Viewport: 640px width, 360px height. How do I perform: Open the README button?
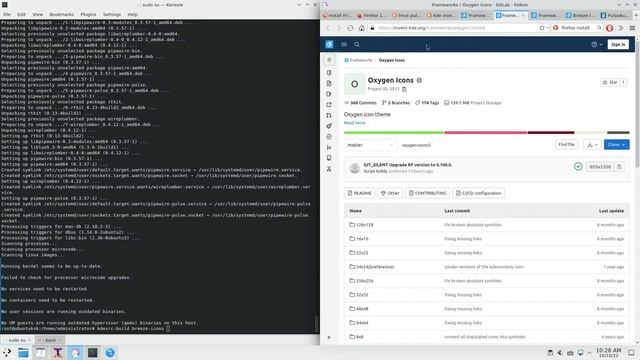359,193
